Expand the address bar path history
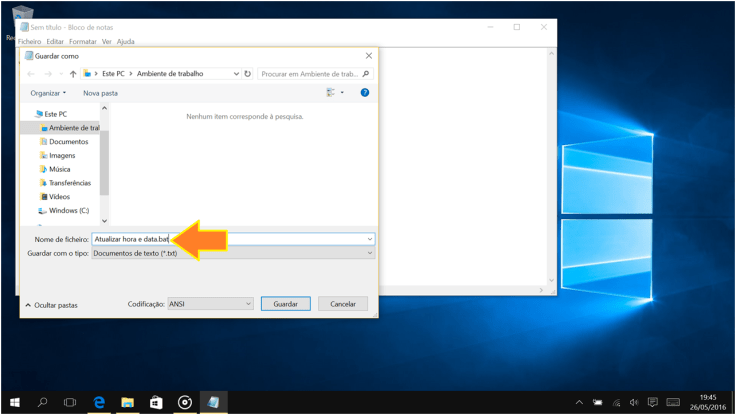Image resolution: width=736 pixels, height=415 pixels. point(236,74)
